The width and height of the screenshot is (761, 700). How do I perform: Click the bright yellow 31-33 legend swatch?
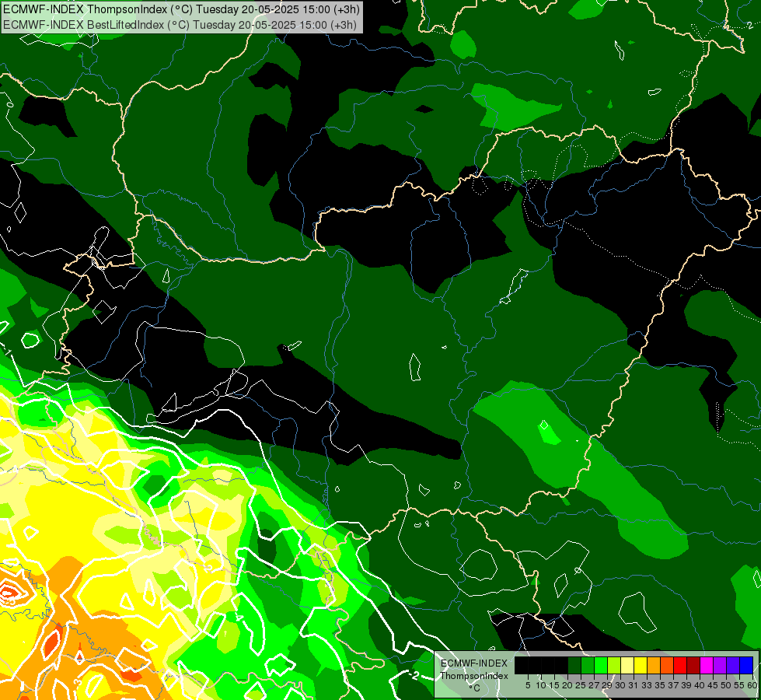(641, 665)
